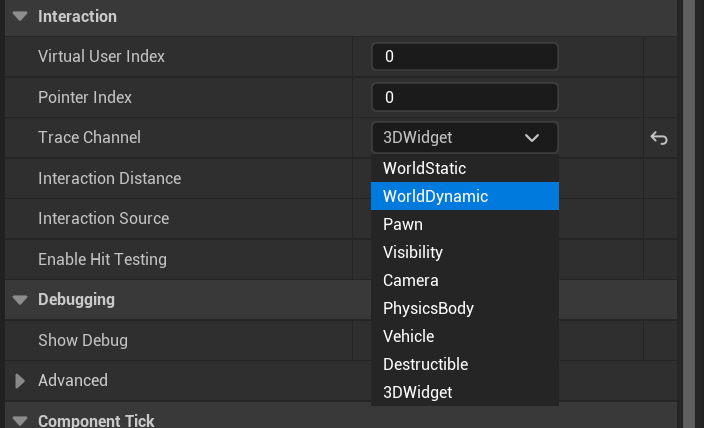Click the Virtual User Index field
The height and width of the screenshot is (428, 704).
point(464,57)
